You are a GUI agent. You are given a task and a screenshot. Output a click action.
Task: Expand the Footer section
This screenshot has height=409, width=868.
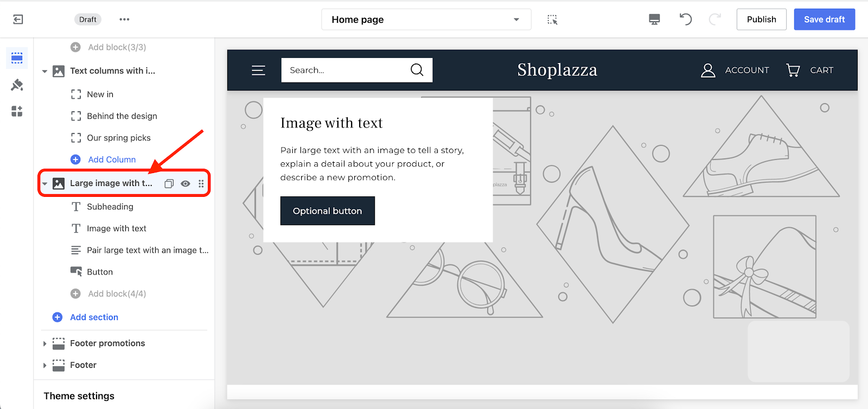44,365
